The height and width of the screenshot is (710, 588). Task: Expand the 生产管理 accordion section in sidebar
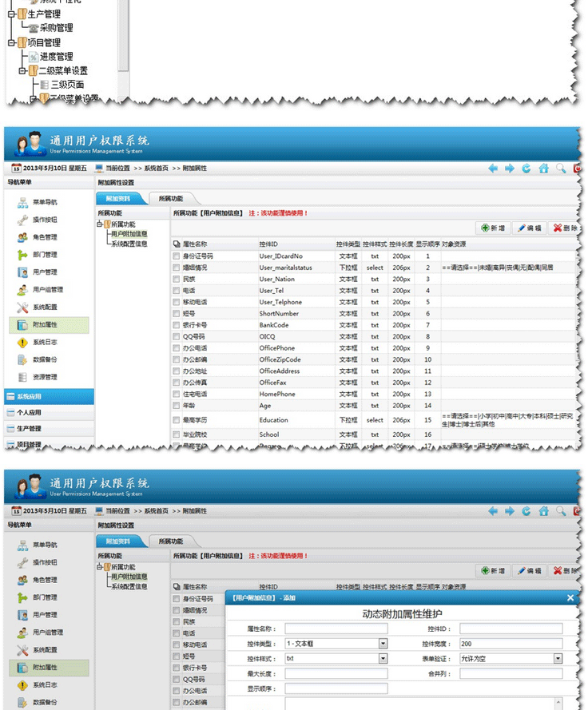(49, 428)
